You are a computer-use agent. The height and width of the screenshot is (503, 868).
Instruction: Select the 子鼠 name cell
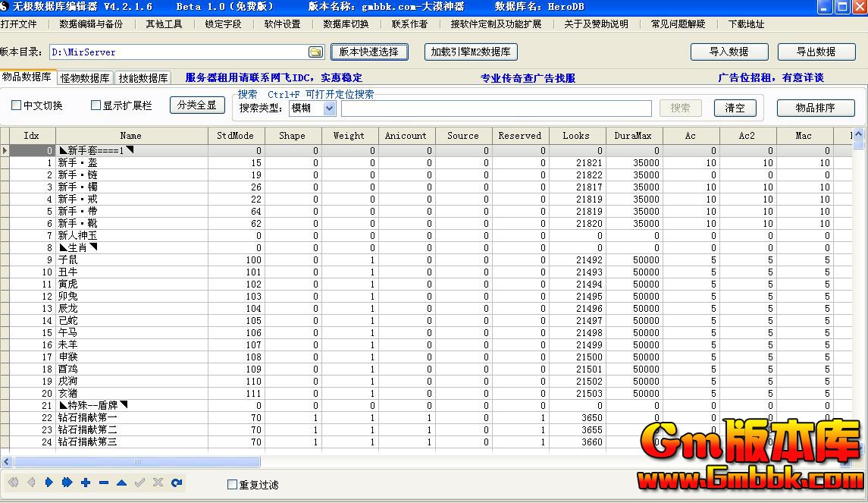[x=131, y=259]
